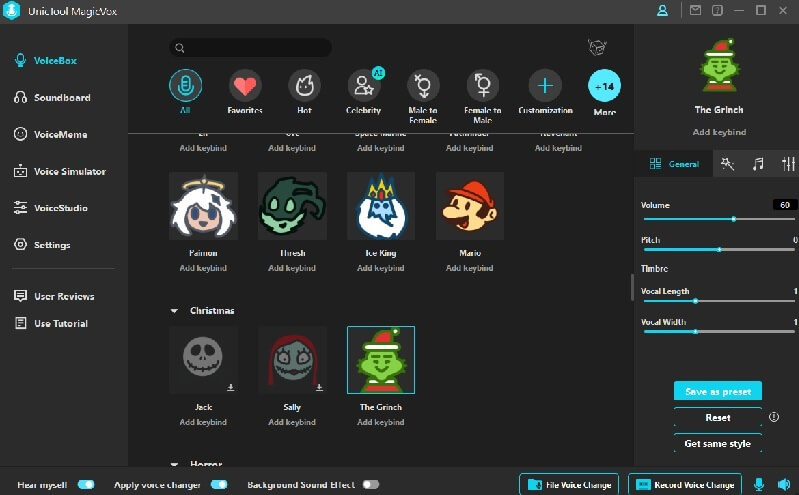799x495 pixels.
Task: Select the Favorites heart category icon
Action: pyautogui.click(x=245, y=87)
